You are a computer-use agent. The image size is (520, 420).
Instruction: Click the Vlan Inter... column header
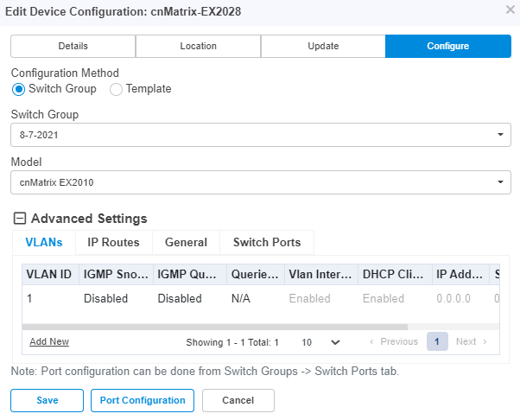(321, 274)
